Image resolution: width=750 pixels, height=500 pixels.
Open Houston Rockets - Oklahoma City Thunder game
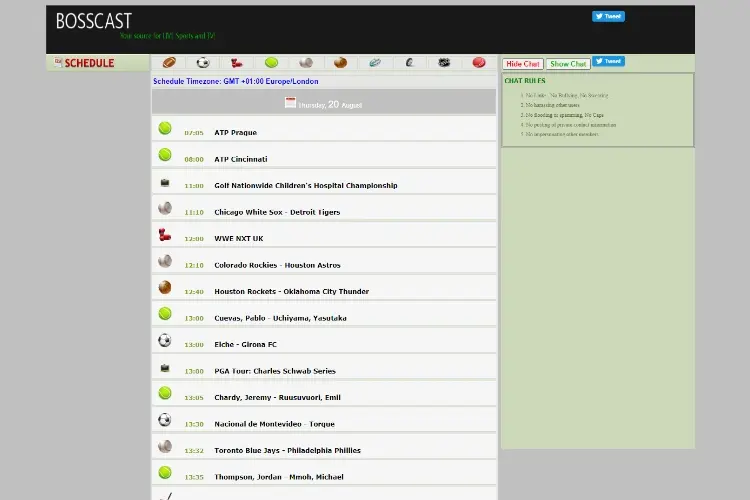[x=291, y=291]
